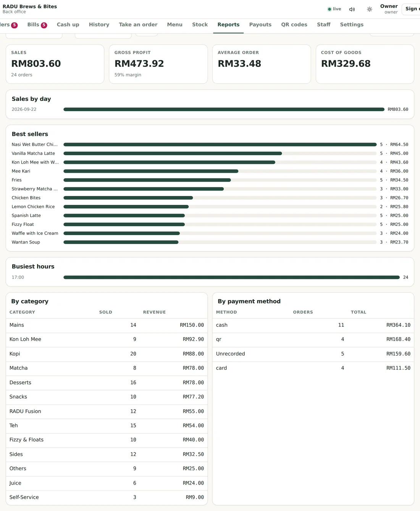Open the Settings tab

[x=352, y=25]
